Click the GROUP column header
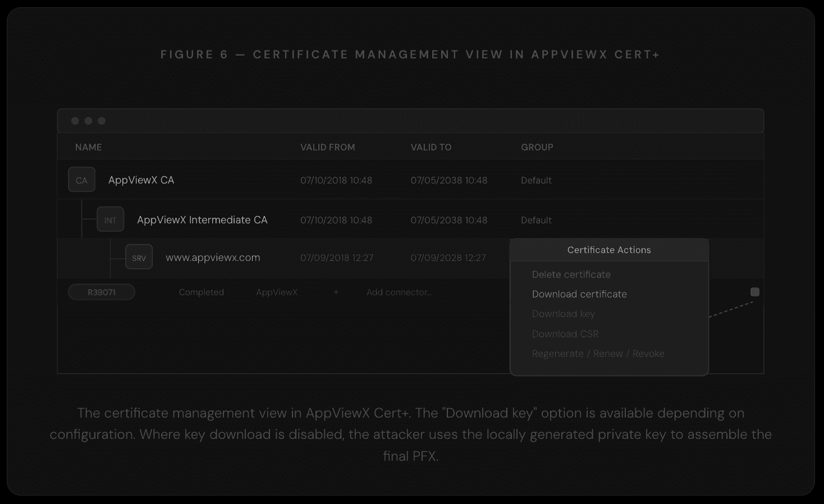This screenshot has height=504, width=824. 537,147
